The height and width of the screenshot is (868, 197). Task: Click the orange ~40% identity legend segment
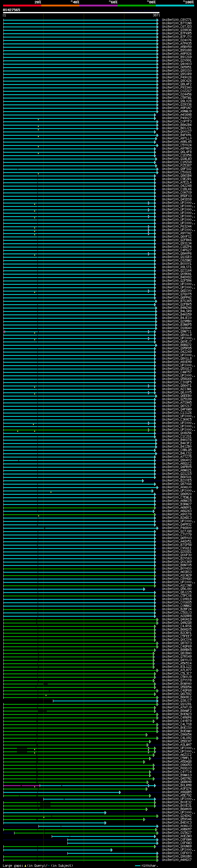[60, 6]
